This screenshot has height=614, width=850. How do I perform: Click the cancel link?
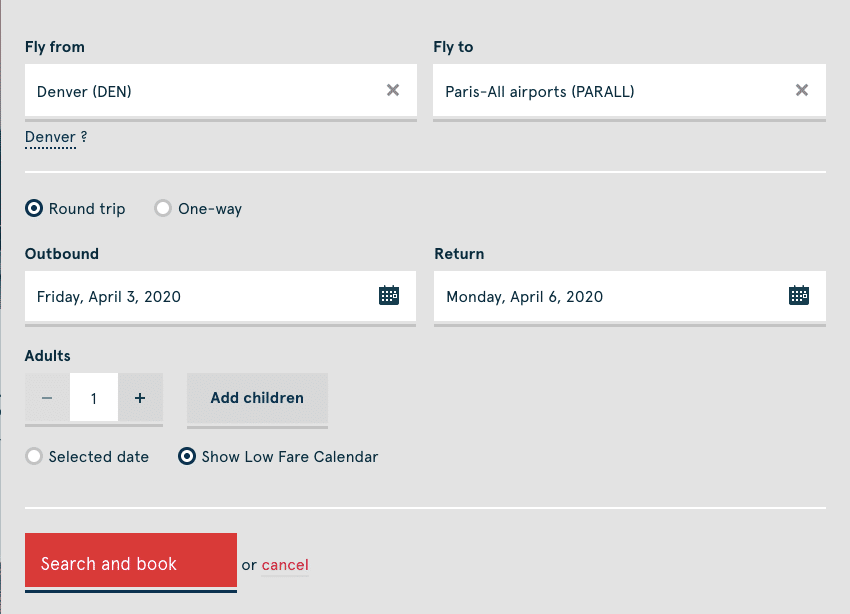pyautogui.click(x=284, y=564)
